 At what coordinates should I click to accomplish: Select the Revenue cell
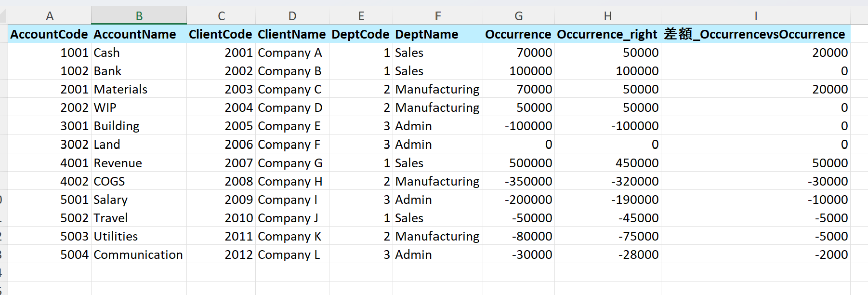point(118,163)
